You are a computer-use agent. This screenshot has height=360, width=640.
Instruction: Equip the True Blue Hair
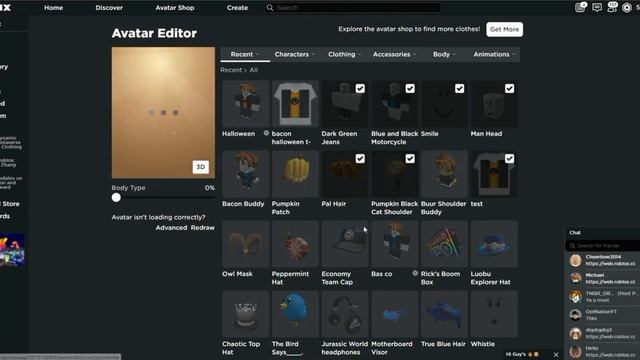(x=444, y=314)
